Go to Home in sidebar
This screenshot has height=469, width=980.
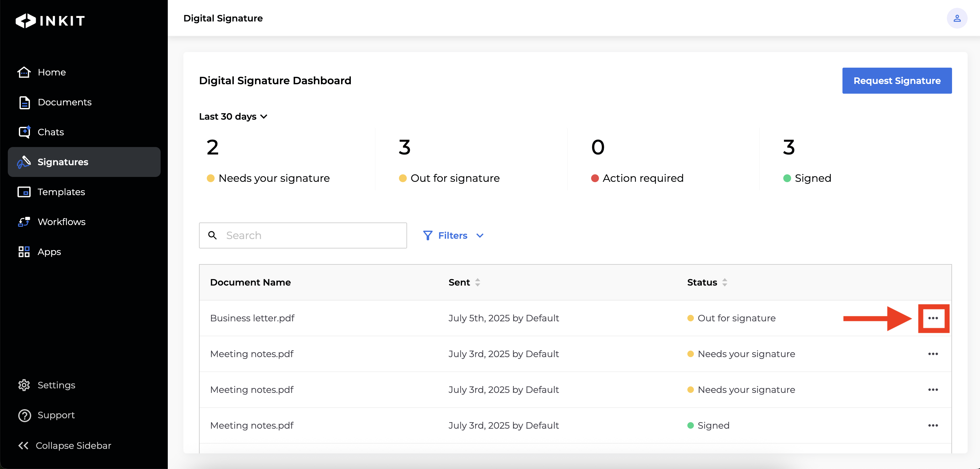click(x=84, y=72)
